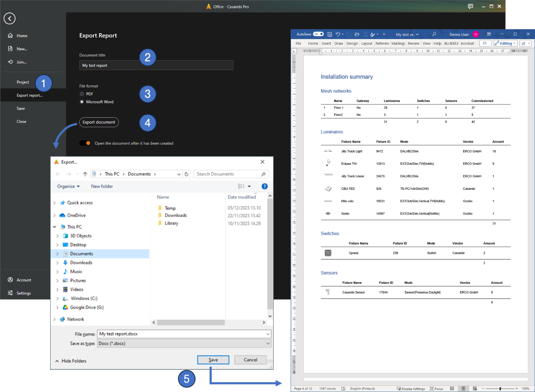Open Focus mode in Word status bar
This screenshot has height=392, width=535.
click(436, 388)
